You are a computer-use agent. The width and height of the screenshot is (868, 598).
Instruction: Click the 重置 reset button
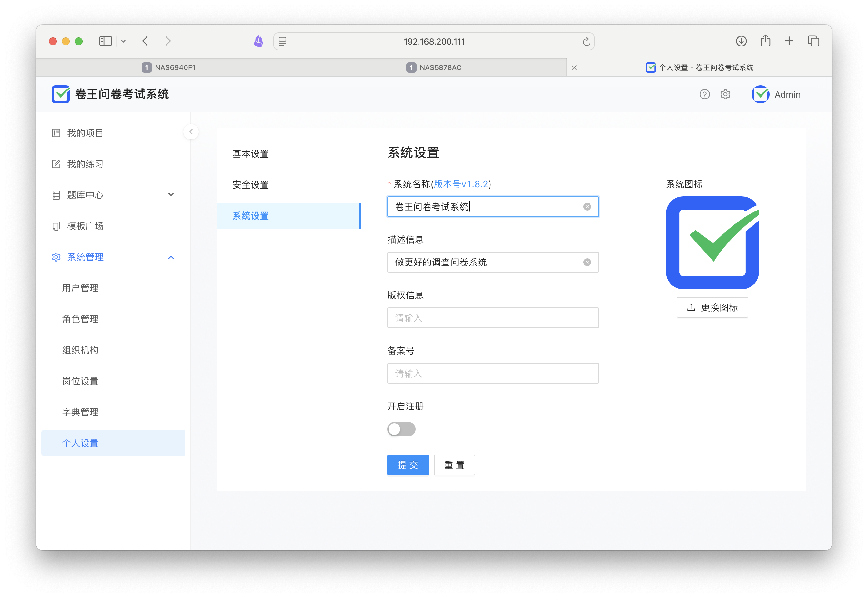[455, 465]
